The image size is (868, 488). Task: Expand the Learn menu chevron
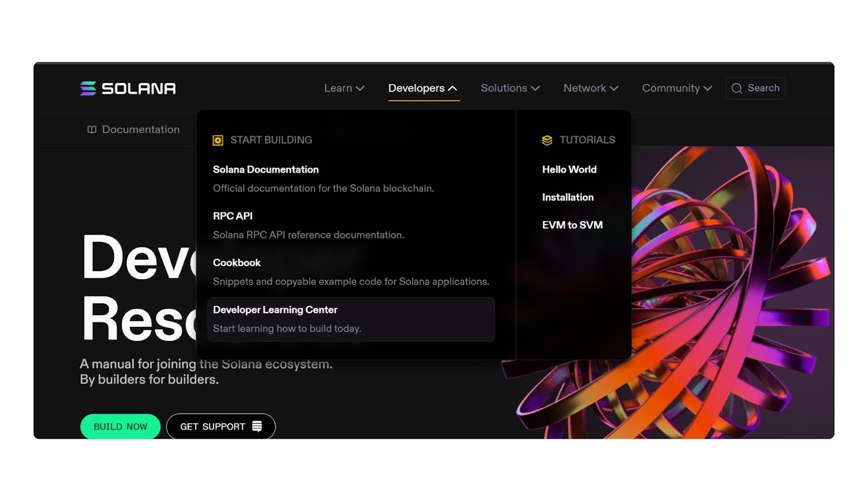coord(360,88)
